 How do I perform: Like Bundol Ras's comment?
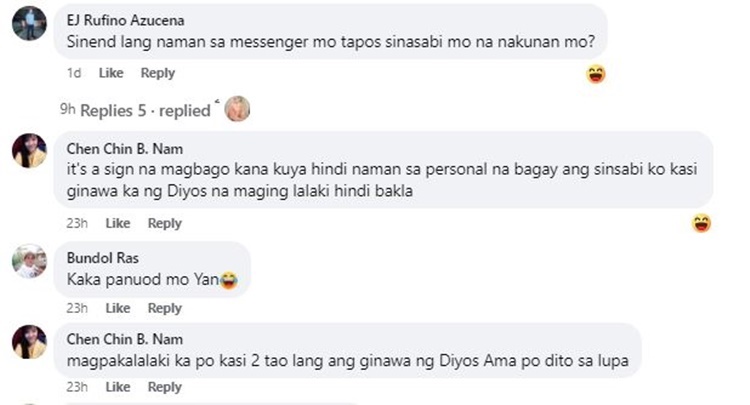118,307
